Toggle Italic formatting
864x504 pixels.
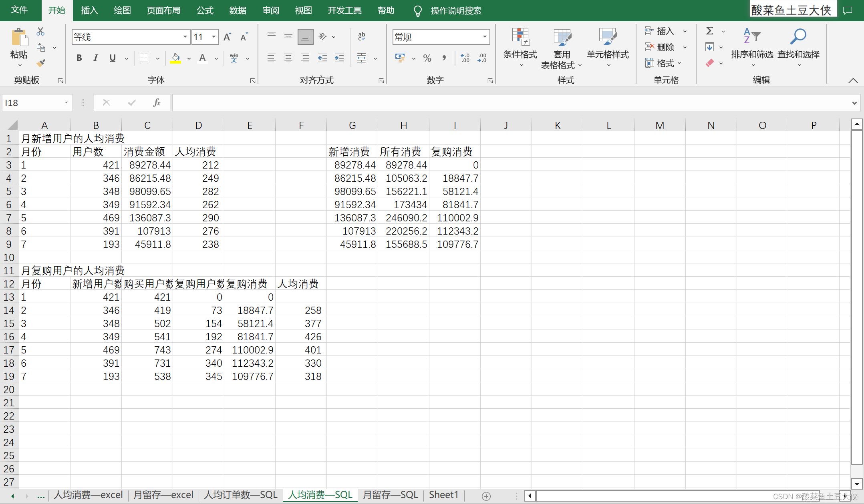click(96, 58)
